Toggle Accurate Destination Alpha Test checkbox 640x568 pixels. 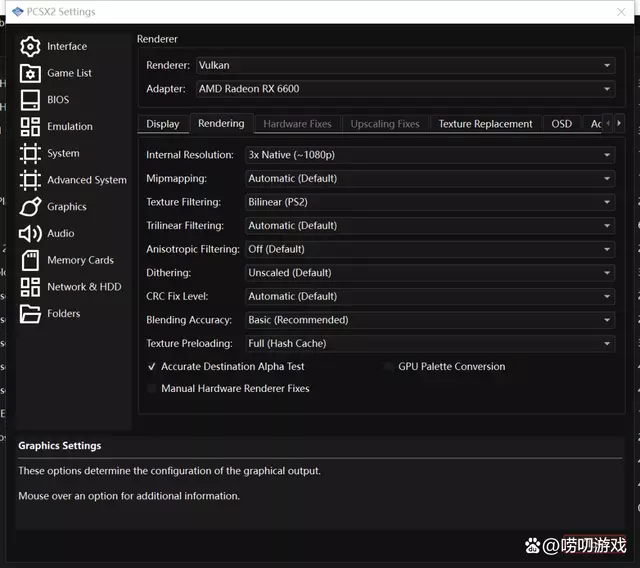[x=152, y=367]
